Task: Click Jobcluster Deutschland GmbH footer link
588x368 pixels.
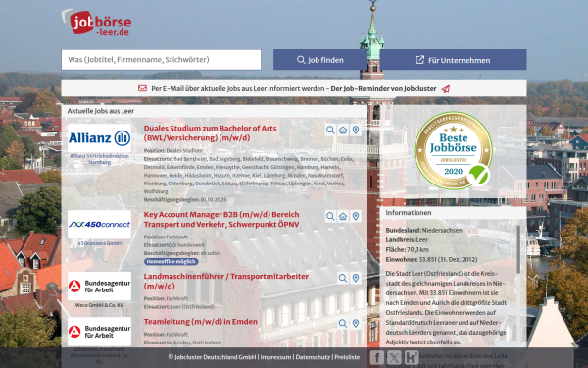Action: pos(213,357)
